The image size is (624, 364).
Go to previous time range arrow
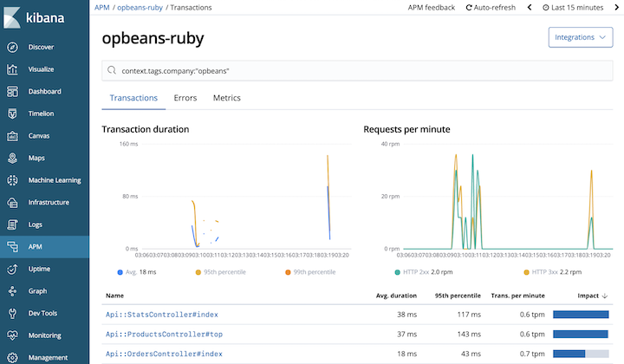point(530,7)
